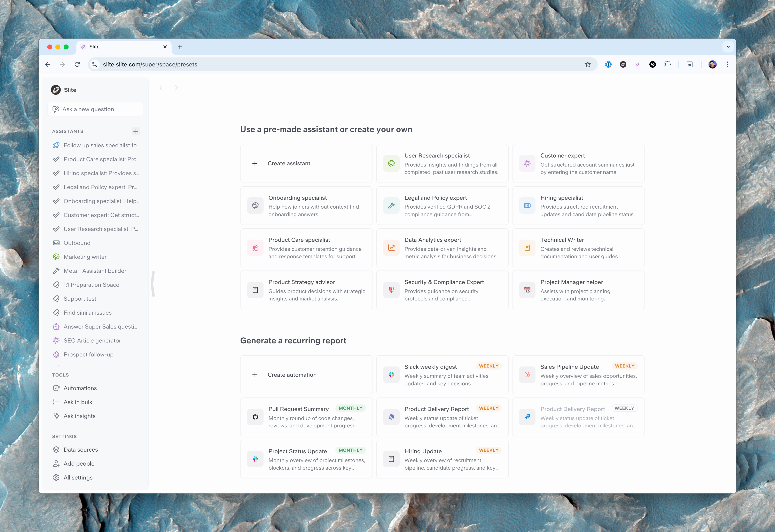775x532 pixels.
Task: Expand the tab search dropdown arrow
Action: 728,47
